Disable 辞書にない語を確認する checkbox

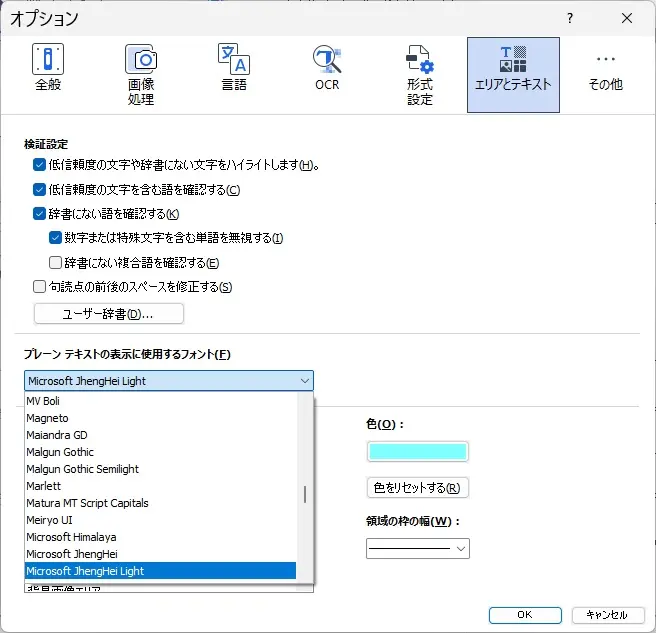pos(39,214)
